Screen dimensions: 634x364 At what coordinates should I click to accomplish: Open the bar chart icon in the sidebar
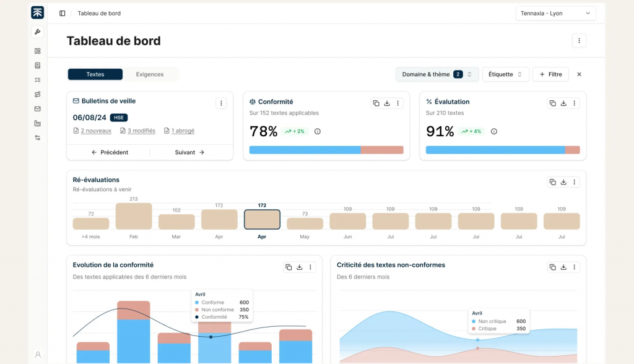(37, 123)
